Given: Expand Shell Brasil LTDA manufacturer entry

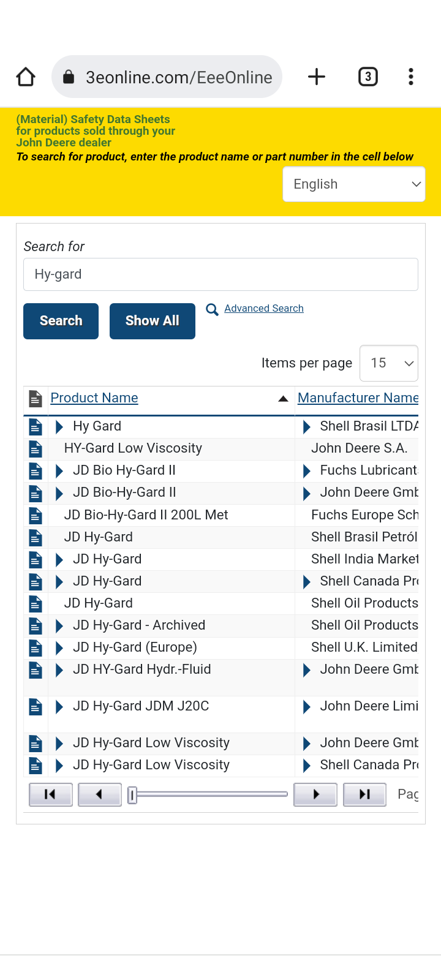Looking at the screenshot, I should point(307,426).
